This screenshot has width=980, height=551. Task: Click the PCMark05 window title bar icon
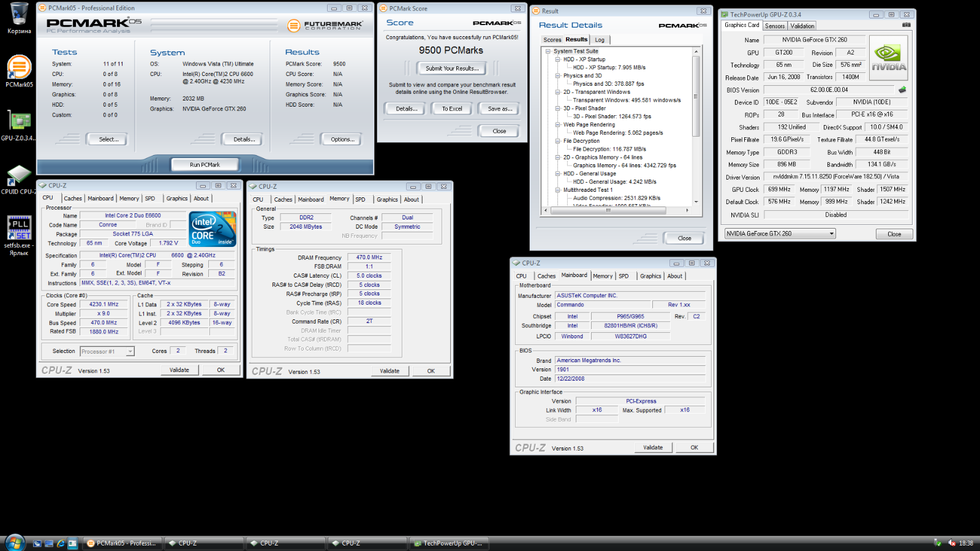[43, 8]
